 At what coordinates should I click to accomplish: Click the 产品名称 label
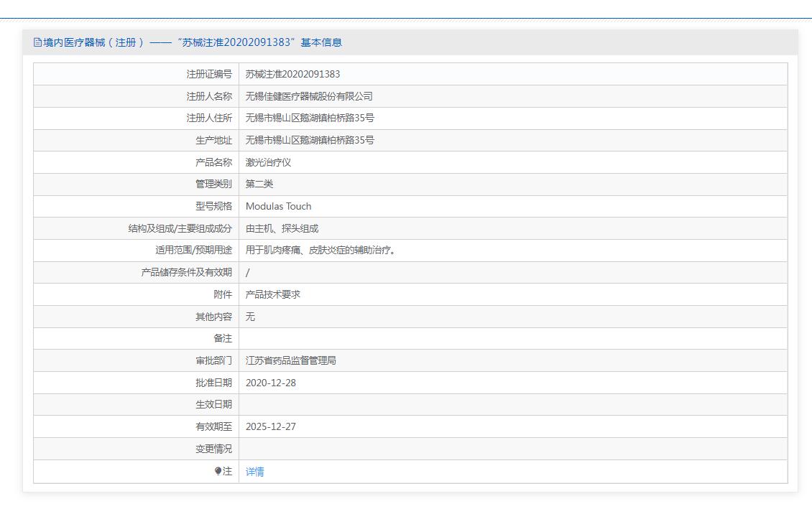(214, 162)
